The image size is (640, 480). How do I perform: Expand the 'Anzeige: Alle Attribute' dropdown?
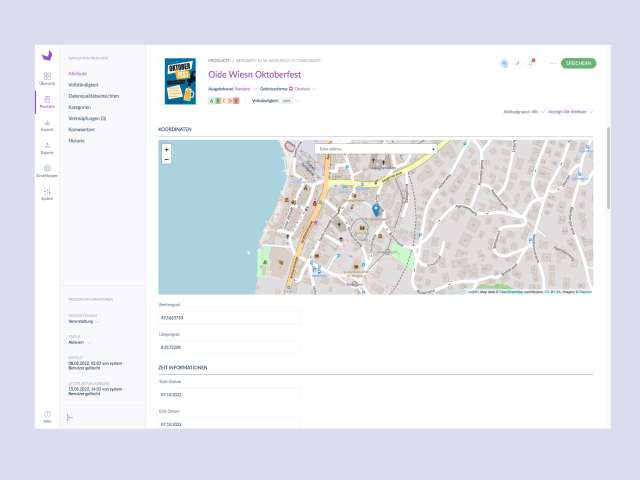[570, 112]
